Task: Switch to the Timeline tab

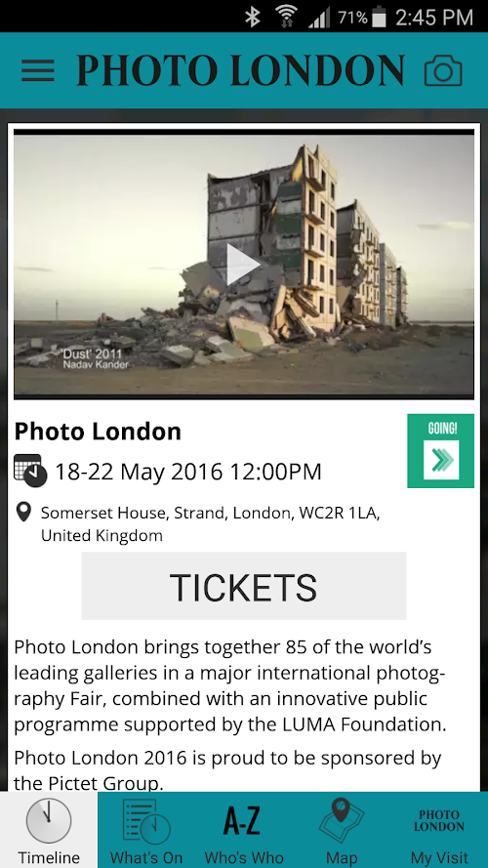Action: point(49,830)
